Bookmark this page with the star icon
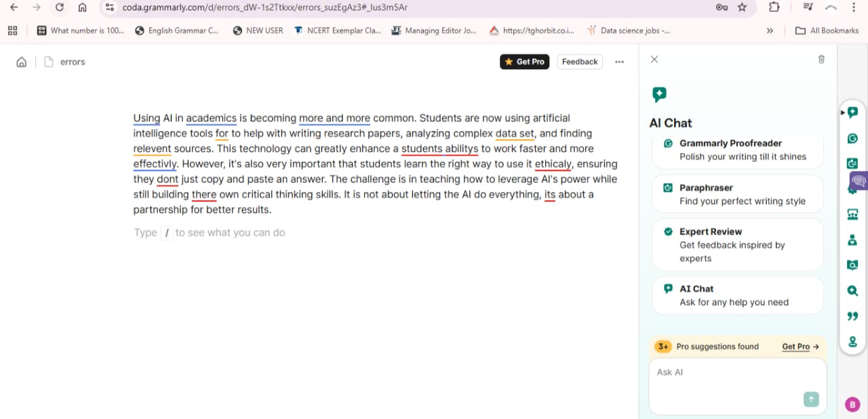Screen dimensions: 868x419 (742, 7)
